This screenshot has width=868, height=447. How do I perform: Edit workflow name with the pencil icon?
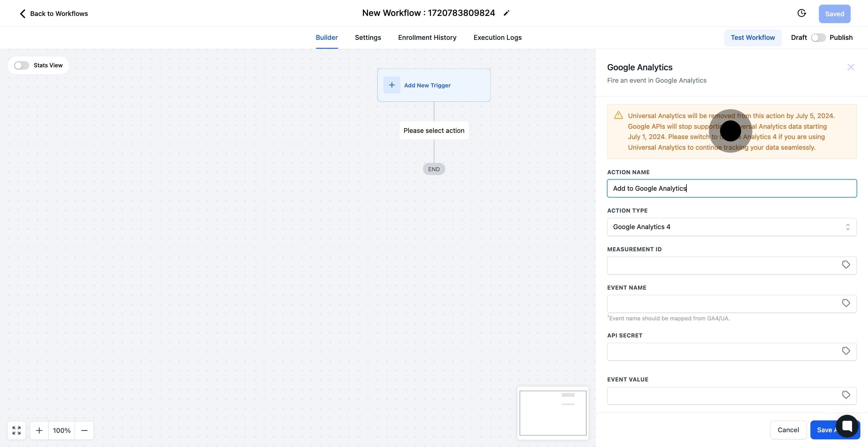coord(506,13)
